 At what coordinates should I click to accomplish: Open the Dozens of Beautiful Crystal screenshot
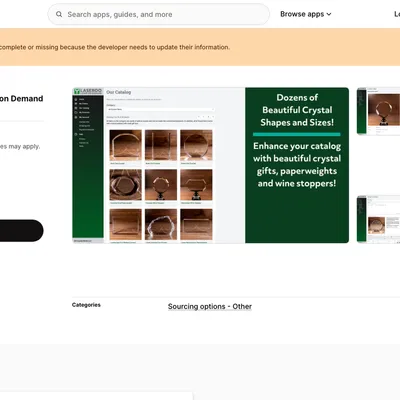(x=211, y=165)
